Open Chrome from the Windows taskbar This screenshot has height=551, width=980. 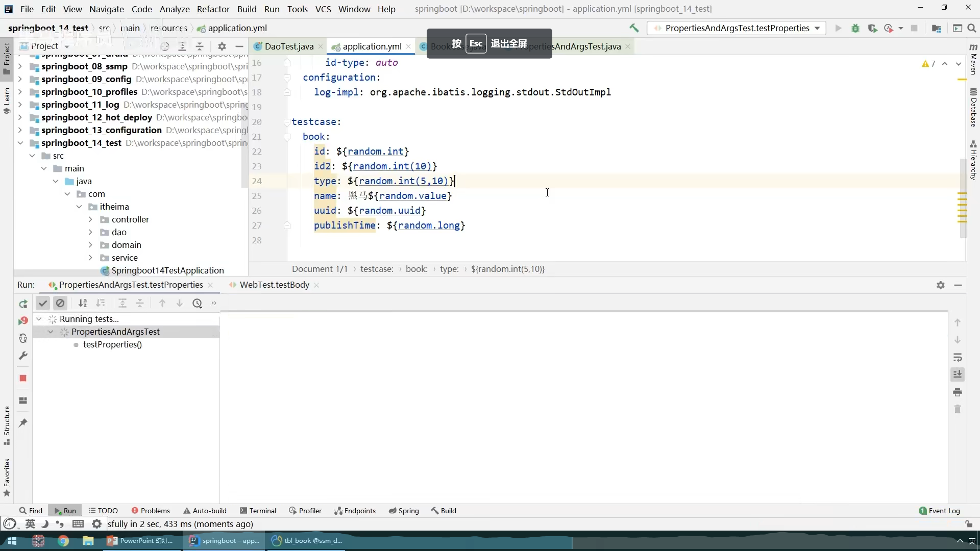click(x=63, y=541)
